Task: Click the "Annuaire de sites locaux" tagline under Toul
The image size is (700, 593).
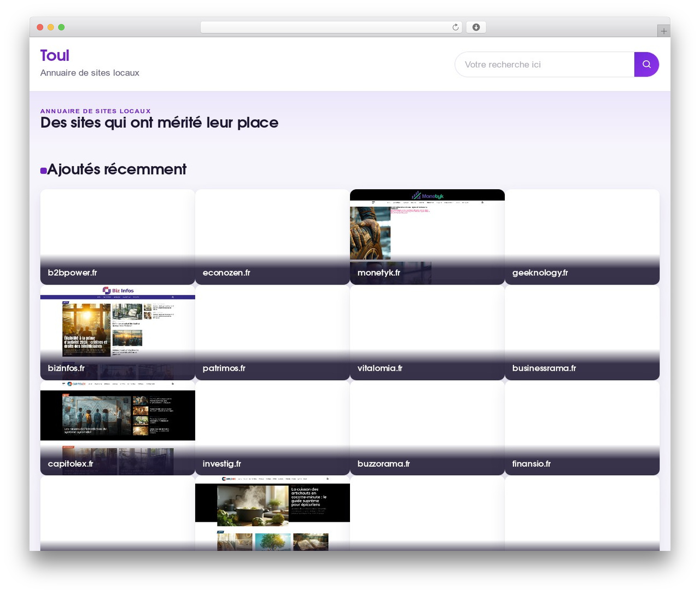Action: [x=90, y=73]
